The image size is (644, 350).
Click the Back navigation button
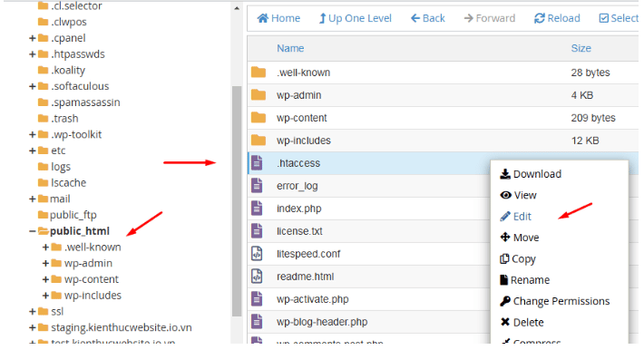coord(427,18)
